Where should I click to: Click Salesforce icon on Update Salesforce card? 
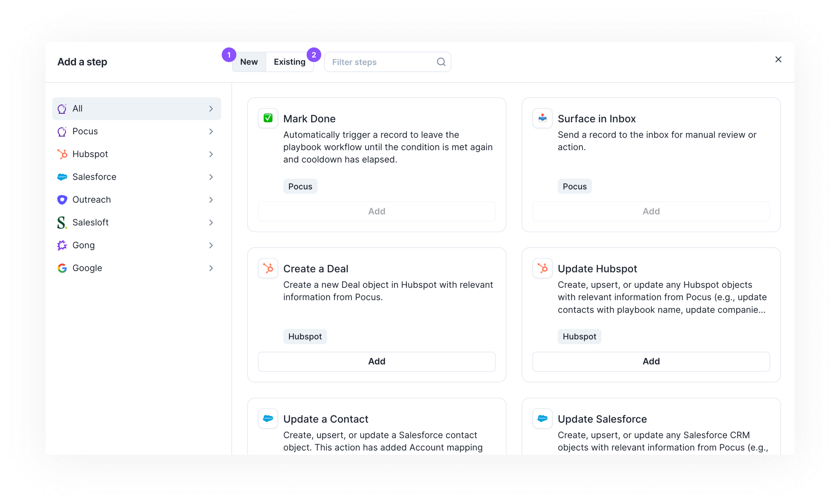click(x=542, y=418)
